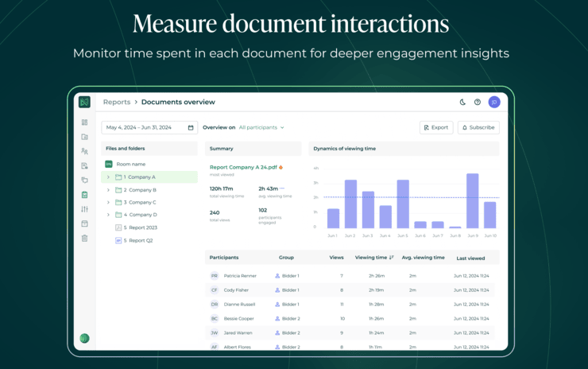Expand the Company A folder chevron
Screen dimensions: 588x369
[108, 177]
